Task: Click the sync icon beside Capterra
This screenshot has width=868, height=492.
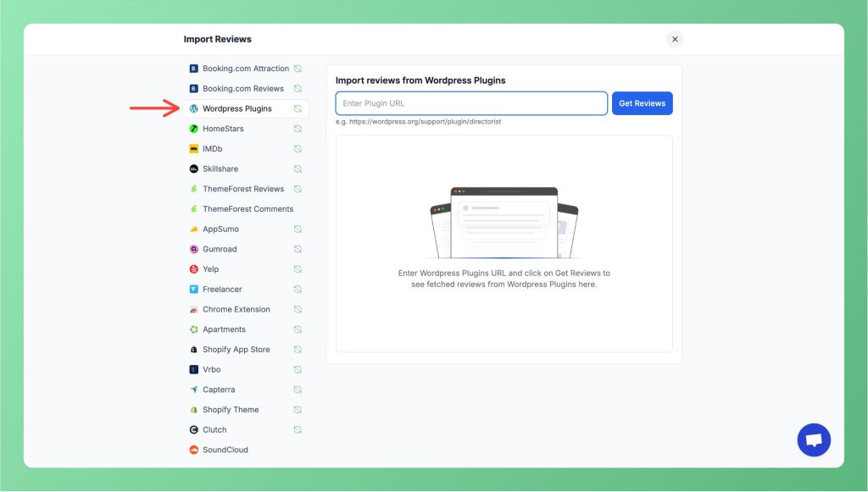Action: tap(298, 390)
